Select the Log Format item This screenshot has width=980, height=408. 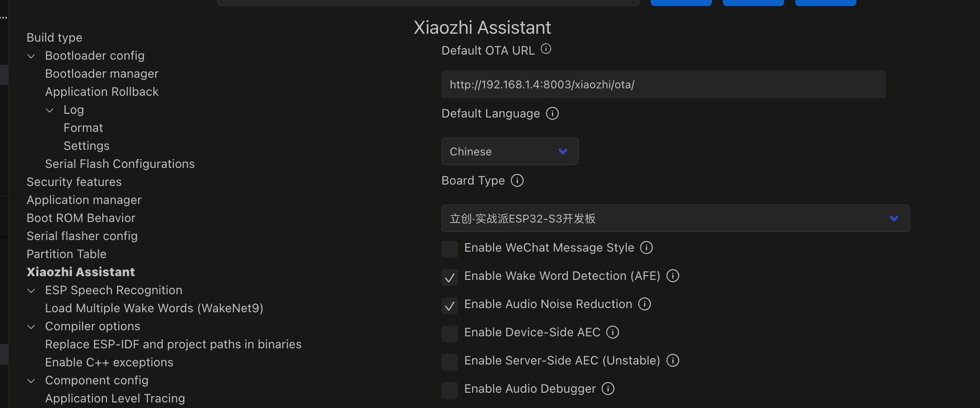pyautogui.click(x=83, y=128)
